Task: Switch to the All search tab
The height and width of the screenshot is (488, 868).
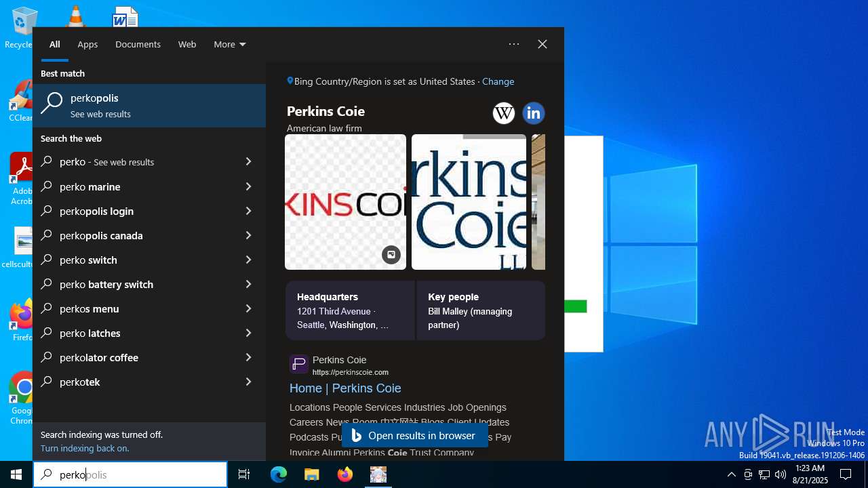Action: tap(55, 44)
